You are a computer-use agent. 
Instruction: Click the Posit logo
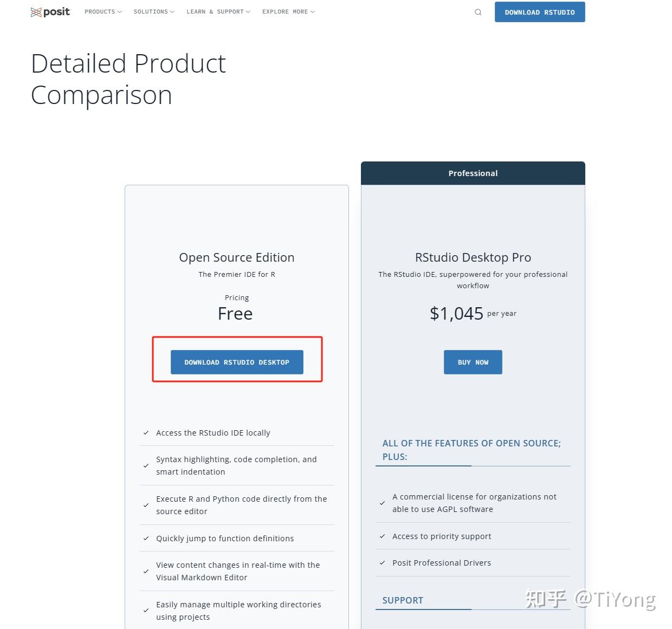click(x=50, y=12)
